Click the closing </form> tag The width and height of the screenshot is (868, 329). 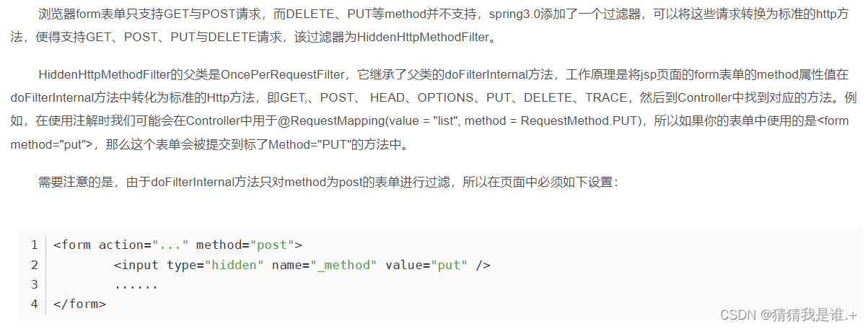tap(79, 304)
